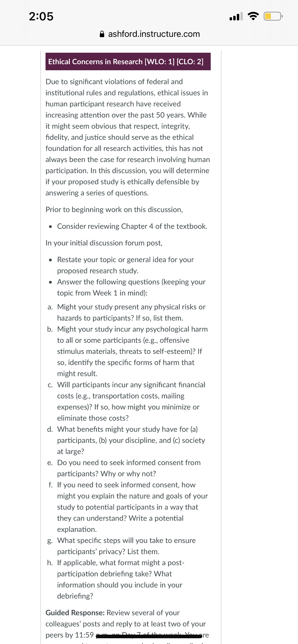Tap question a about physical risks
This screenshot has width=298, height=644.
(128, 312)
